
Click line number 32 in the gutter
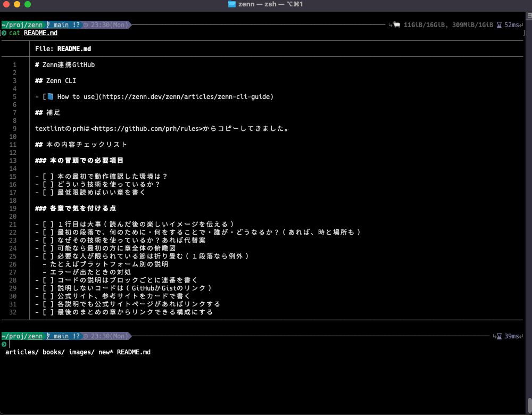pos(13,312)
